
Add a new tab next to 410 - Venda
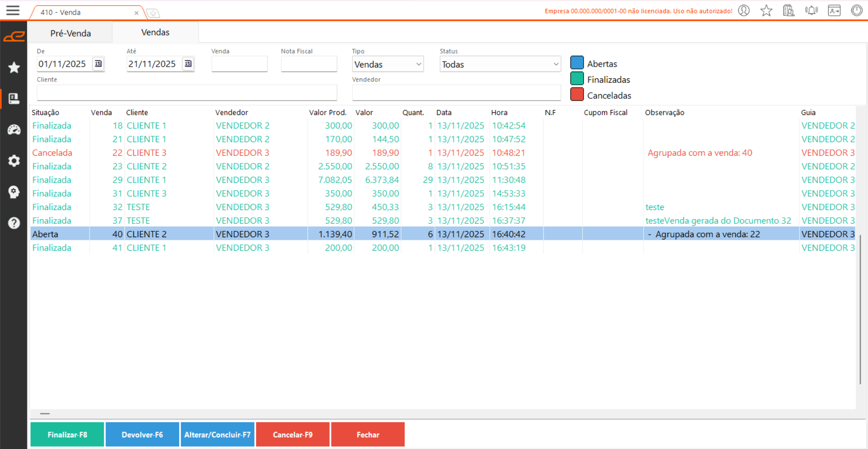pyautogui.click(x=153, y=13)
